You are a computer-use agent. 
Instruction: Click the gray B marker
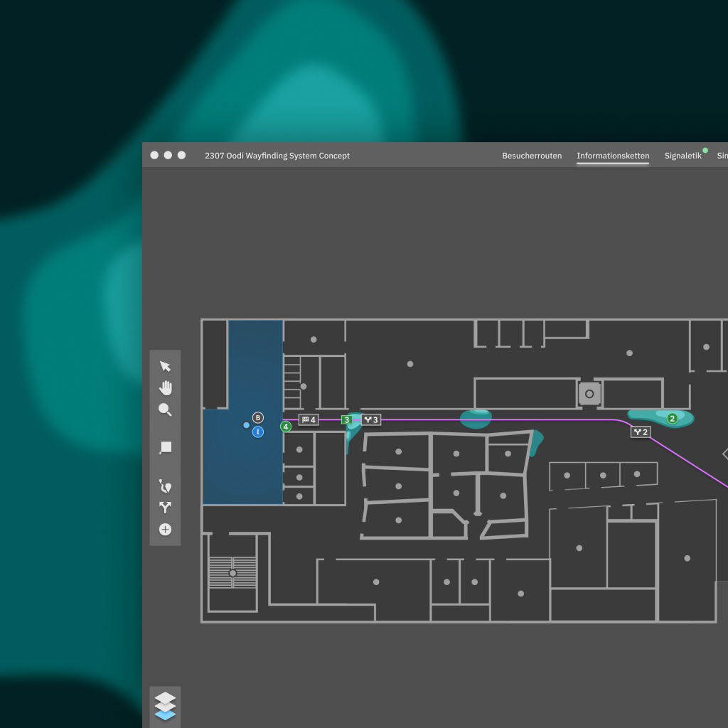click(258, 418)
